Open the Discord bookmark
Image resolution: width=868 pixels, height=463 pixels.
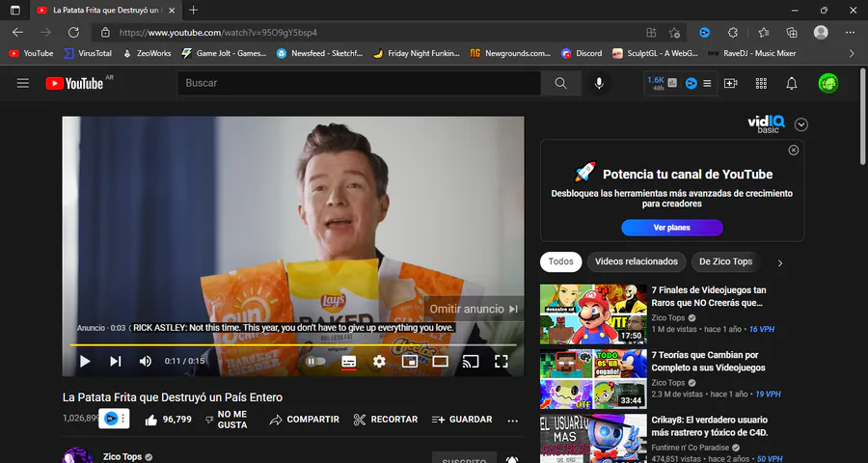coord(582,54)
